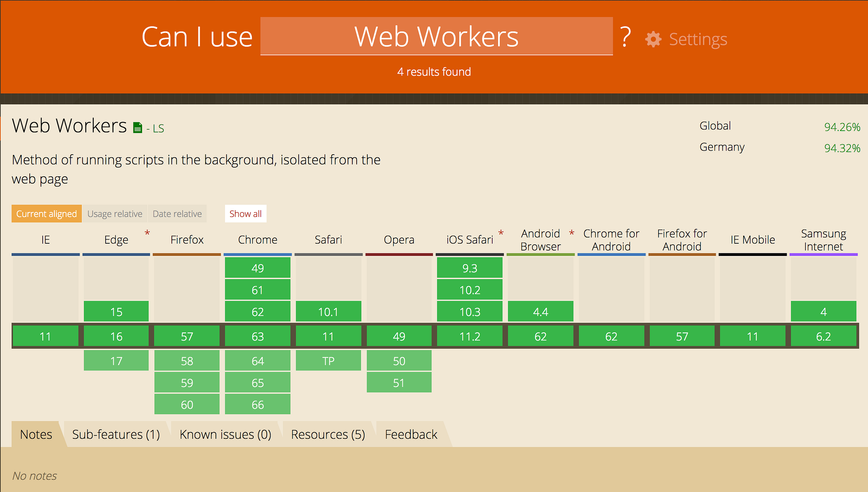Click the LS specification status link
This screenshot has height=492, width=868.
158,129
